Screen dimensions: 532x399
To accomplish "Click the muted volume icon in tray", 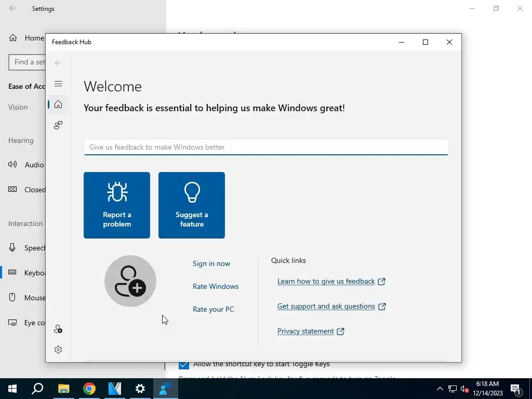I will tap(464, 389).
